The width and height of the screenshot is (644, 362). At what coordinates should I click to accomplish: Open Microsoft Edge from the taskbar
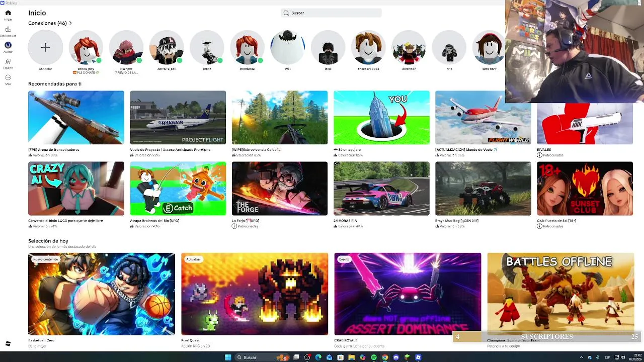(318, 357)
